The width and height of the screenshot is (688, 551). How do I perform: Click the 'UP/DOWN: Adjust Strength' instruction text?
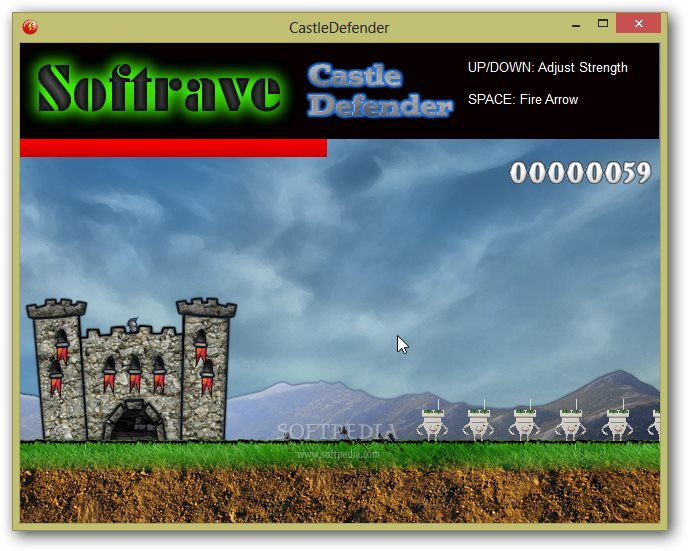point(547,68)
